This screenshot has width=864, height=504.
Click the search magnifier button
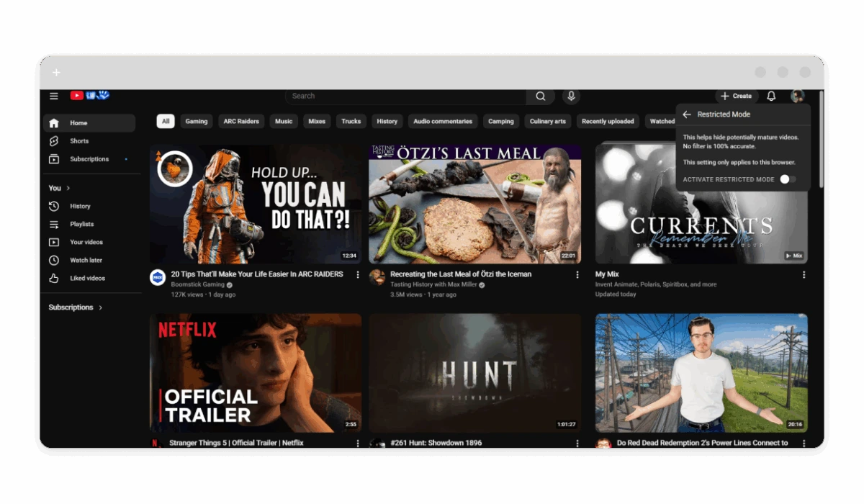pos(540,96)
